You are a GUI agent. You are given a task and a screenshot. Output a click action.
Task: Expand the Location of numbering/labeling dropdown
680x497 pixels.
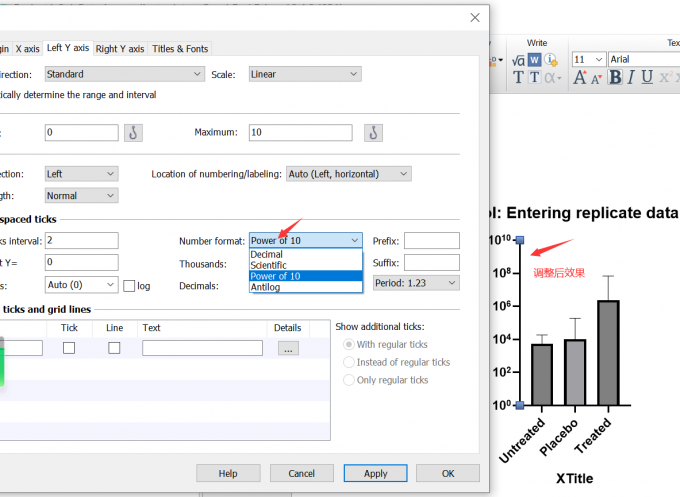tap(348, 174)
